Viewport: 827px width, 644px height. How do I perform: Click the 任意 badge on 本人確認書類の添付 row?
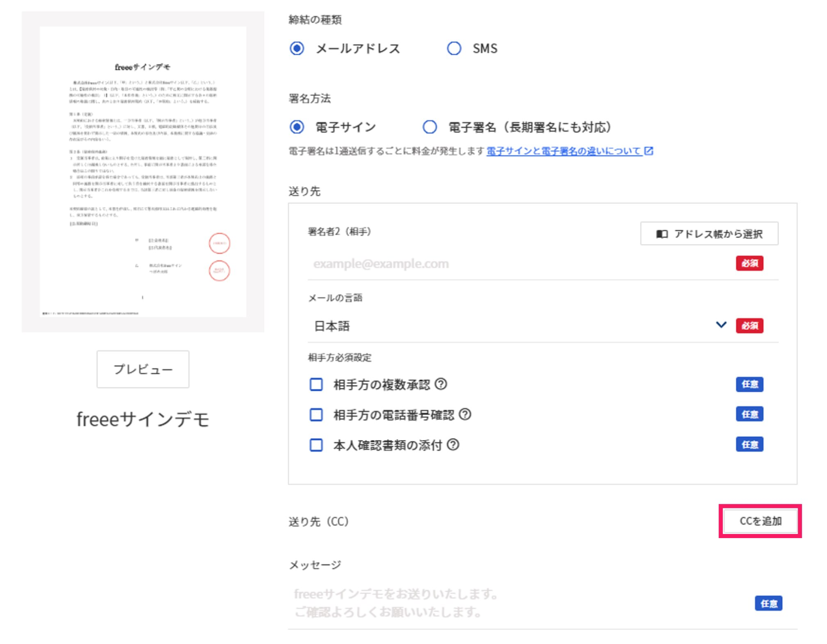[x=750, y=445]
